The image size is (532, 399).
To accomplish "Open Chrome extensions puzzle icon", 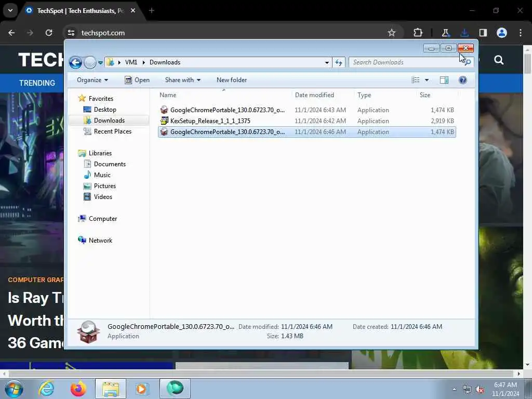I will click(x=418, y=33).
